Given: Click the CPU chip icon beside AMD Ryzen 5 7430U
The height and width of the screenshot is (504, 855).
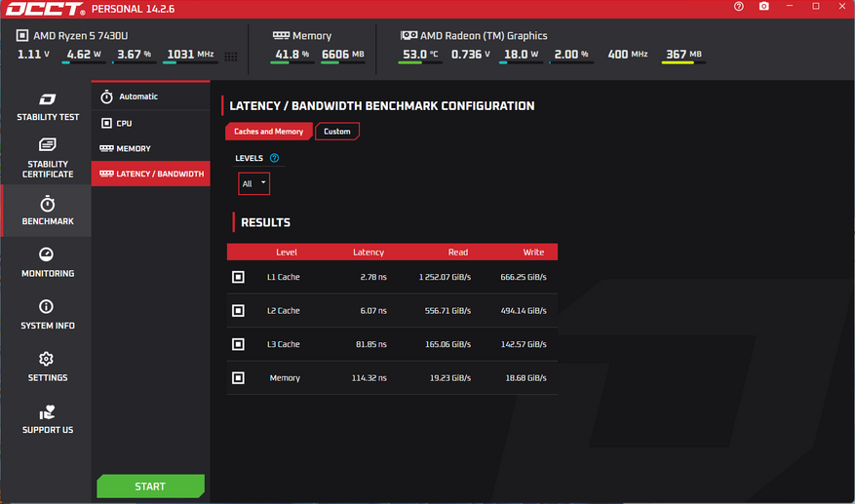Looking at the screenshot, I should [22, 35].
